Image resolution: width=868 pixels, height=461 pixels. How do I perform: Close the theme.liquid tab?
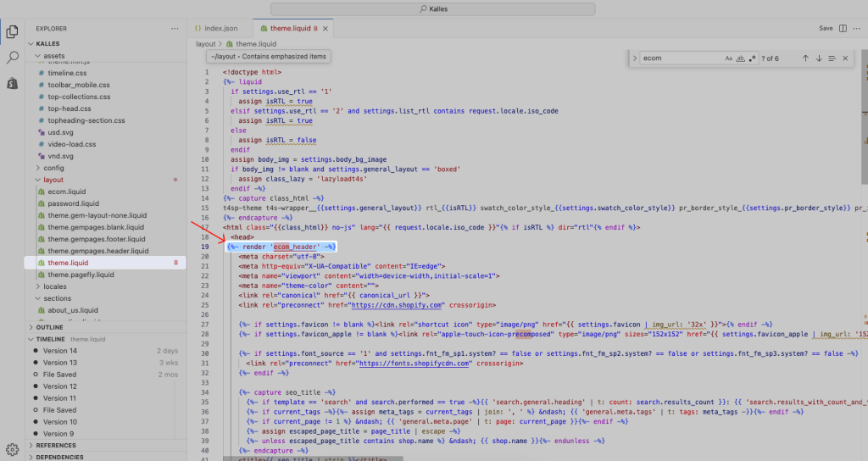[x=326, y=29]
